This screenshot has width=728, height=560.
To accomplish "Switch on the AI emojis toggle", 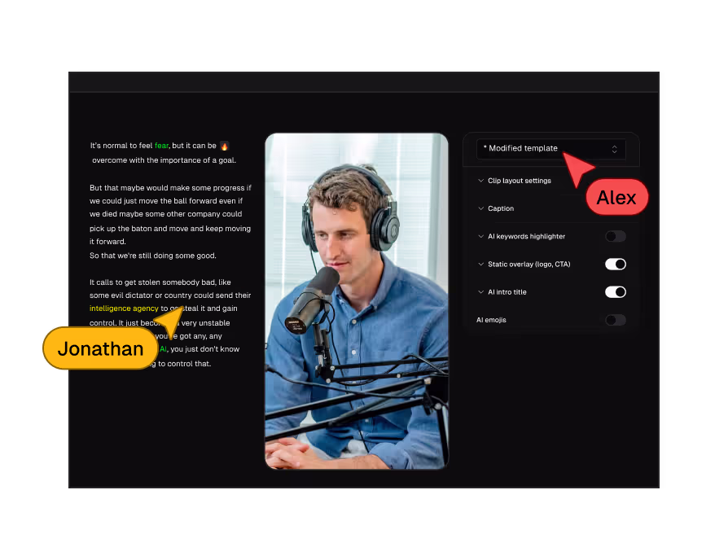I will (x=616, y=320).
